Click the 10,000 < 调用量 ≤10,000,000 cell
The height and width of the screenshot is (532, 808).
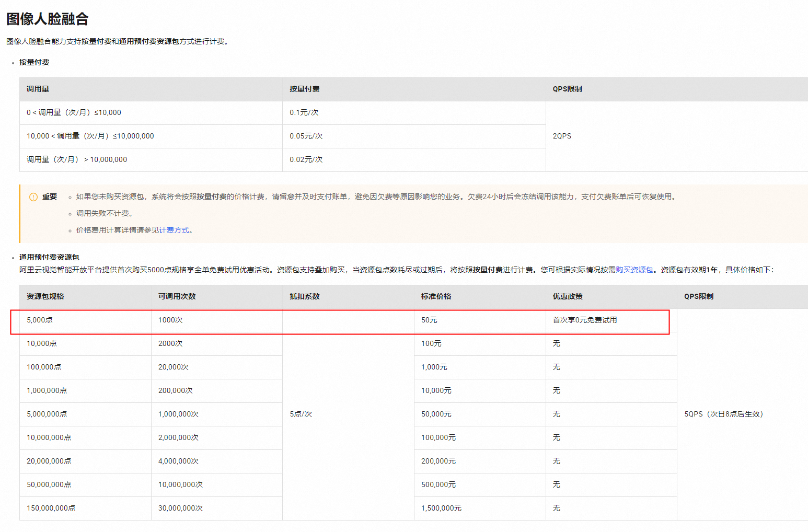click(151, 136)
